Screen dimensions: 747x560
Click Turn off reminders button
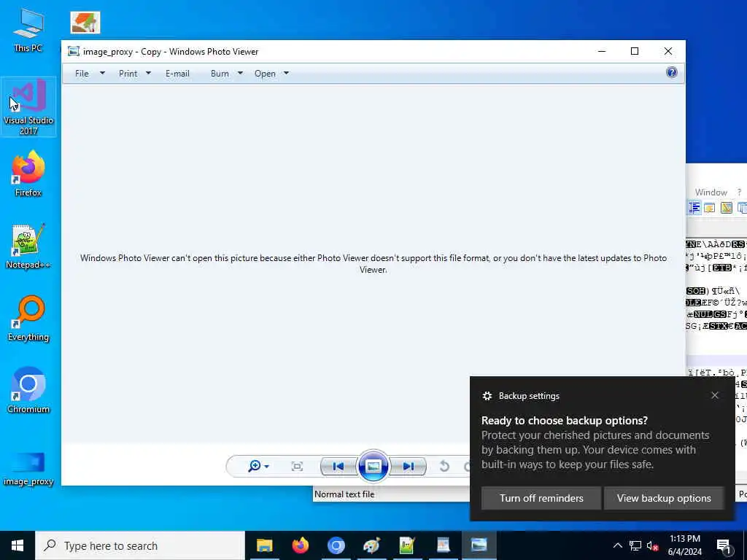[x=541, y=498]
